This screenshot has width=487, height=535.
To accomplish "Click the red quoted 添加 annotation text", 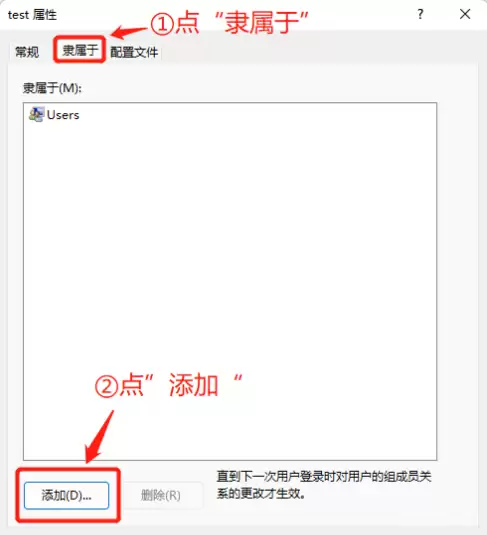I will click(196, 386).
